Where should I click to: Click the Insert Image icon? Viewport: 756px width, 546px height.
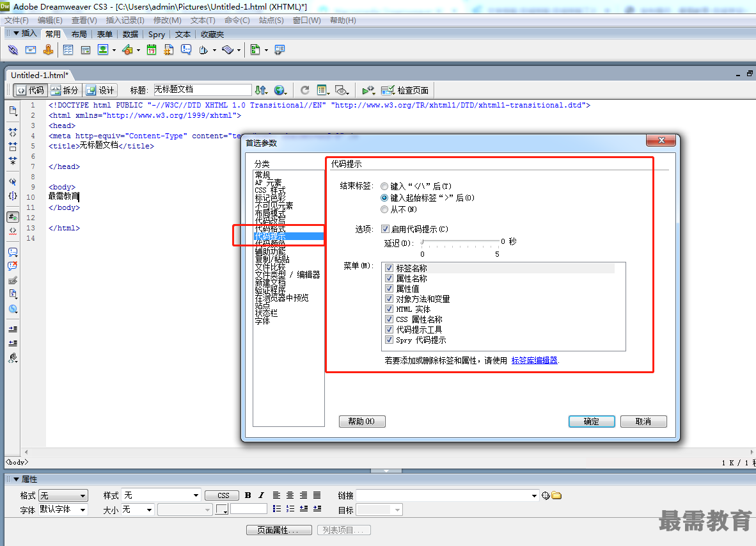tap(103, 50)
